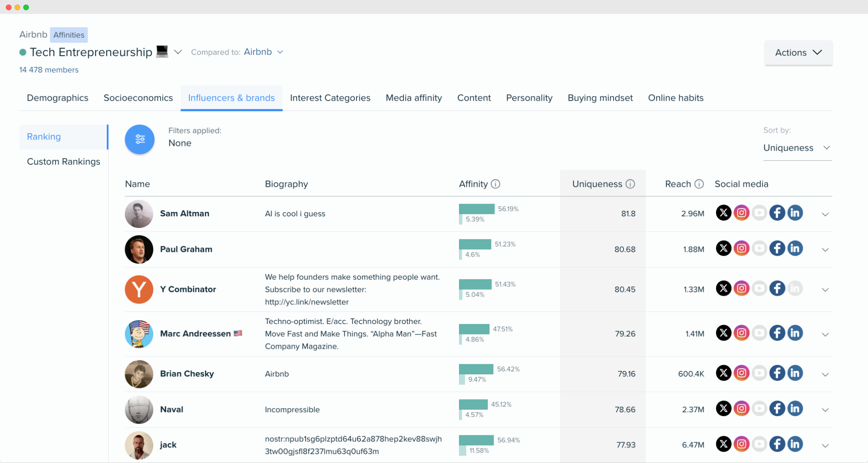Open the filters settings round button
This screenshot has width=868, height=463.
tap(139, 139)
